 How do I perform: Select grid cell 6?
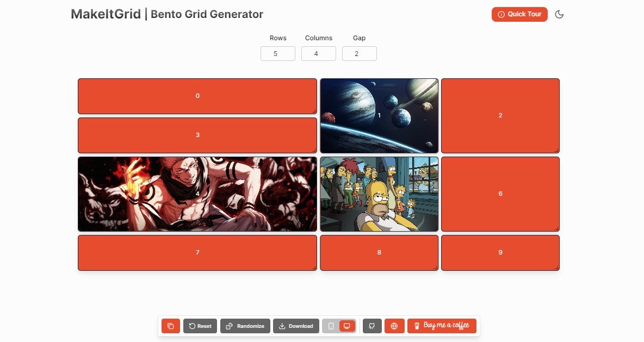click(x=500, y=194)
